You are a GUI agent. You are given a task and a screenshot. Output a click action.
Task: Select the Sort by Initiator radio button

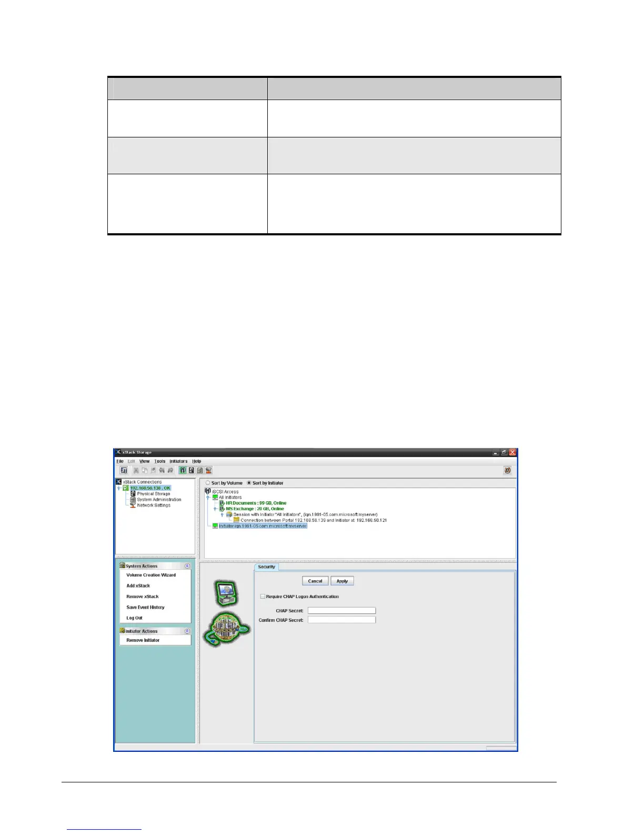249,483
